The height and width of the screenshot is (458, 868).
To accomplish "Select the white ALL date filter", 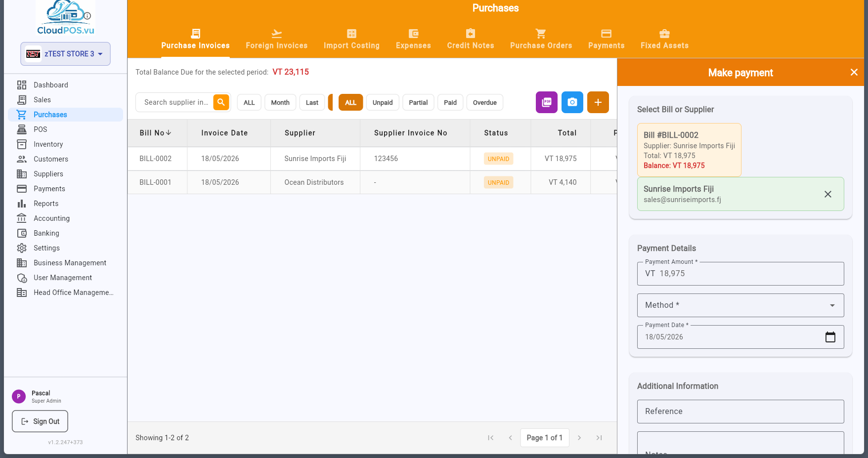I will coord(249,102).
